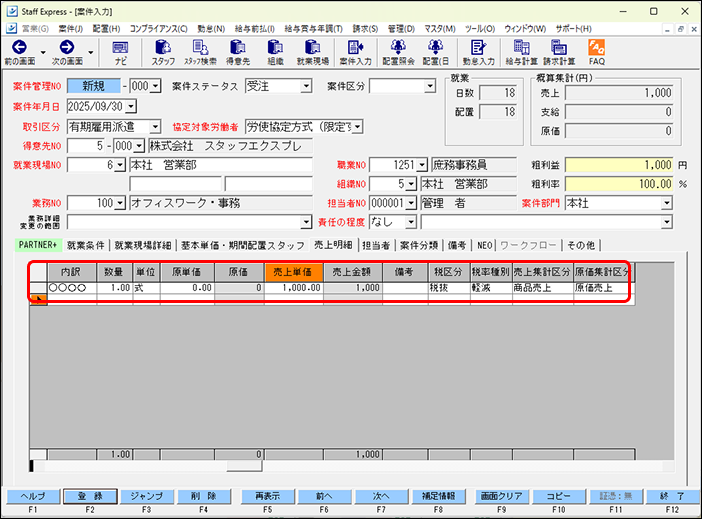Screen dimensions: 702x519
Task: Open the 取引区分 dropdown showing 有期雇用派遣
Action: (155, 127)
